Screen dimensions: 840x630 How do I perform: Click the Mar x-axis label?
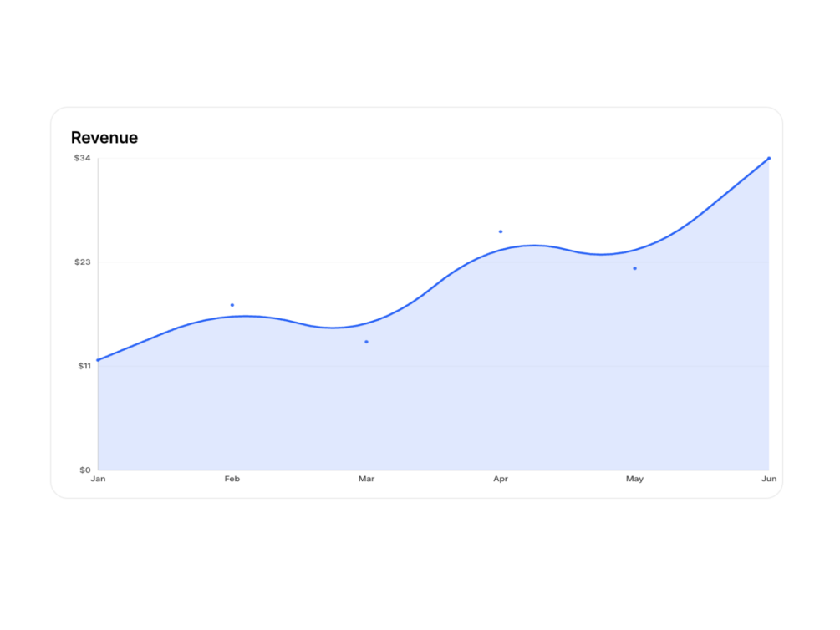click(366, 479)
